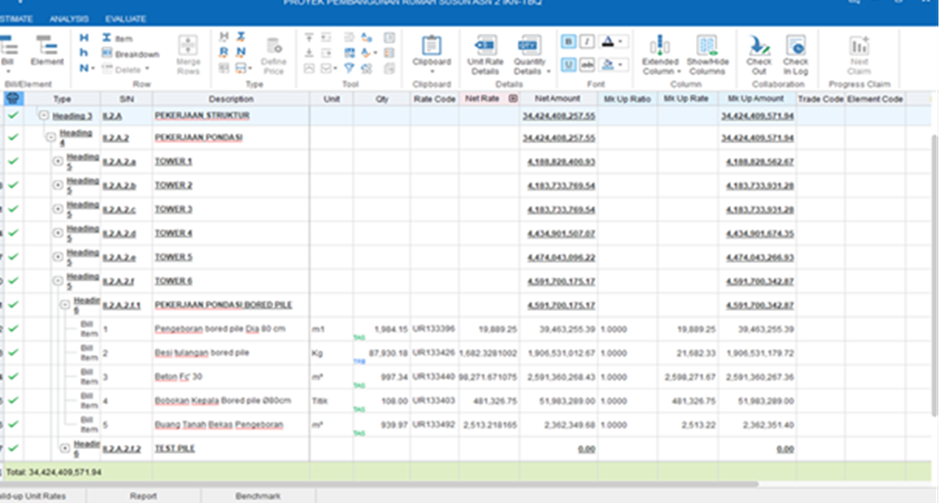Screen dimensions: 940x503
Task: Insert a Breakdown row
Action: point(128,54)
